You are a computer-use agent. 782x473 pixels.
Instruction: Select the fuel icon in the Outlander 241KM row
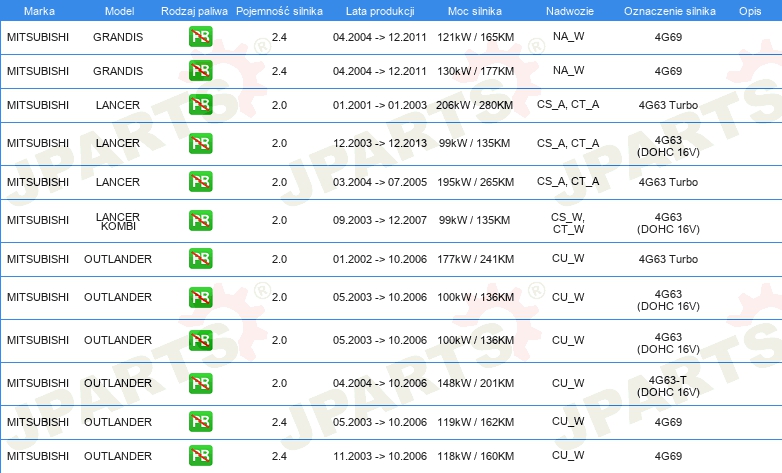(x=200, y=258)
